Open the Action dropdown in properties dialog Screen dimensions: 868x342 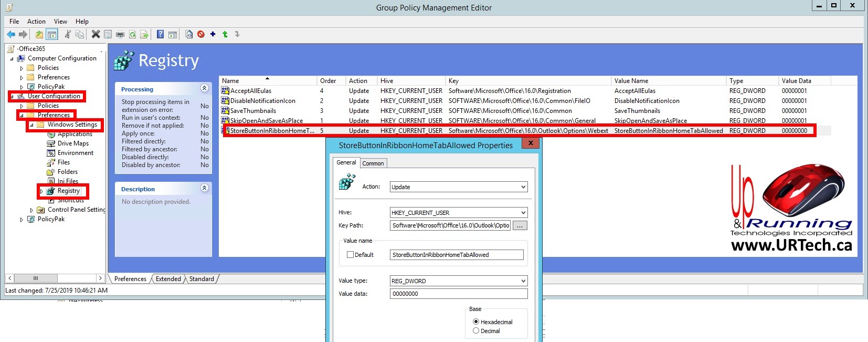tap(458, 187)
